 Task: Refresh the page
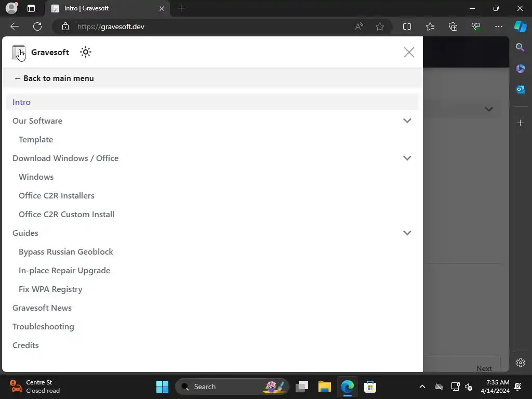[x=37, y=26]
